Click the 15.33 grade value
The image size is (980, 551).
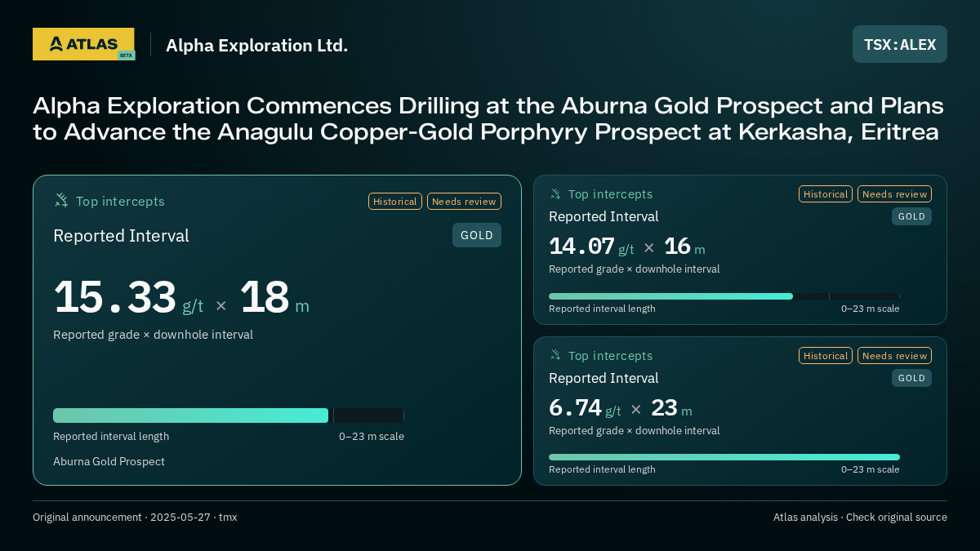pyautogui.click(x=115, y=297)
